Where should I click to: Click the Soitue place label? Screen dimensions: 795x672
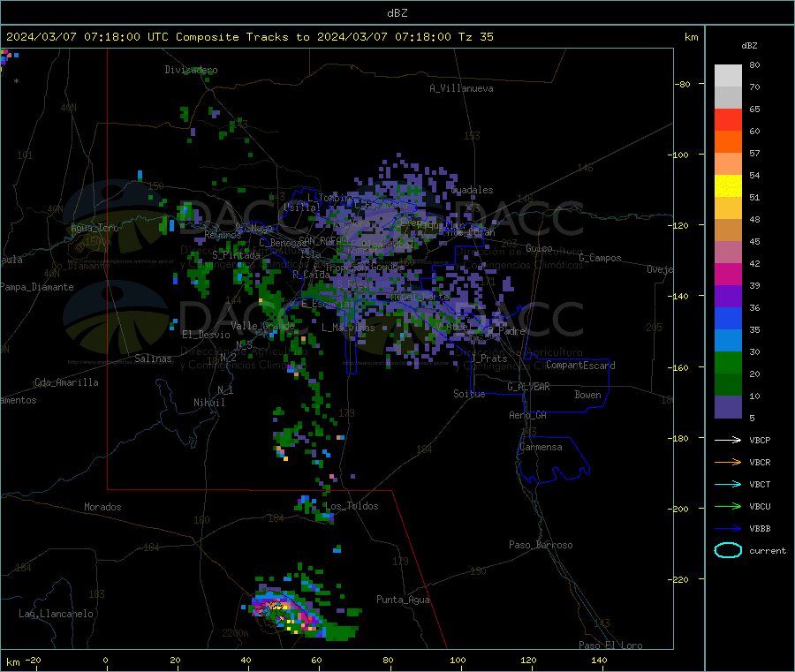pyautogui.click(x=469, y=394)
